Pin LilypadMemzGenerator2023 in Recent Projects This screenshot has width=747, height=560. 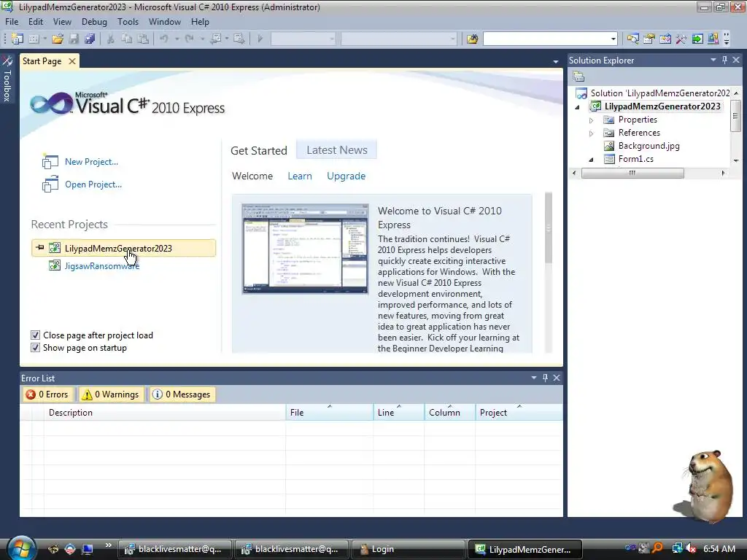[40, 248]
